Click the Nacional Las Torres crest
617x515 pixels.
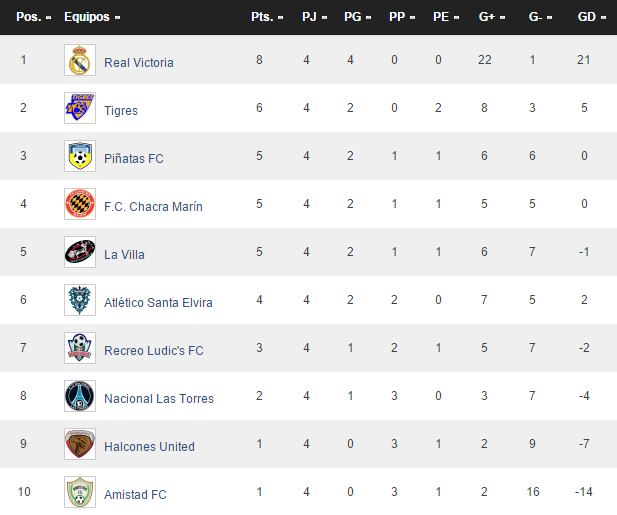pyautogui.click(x=79, y=397)
